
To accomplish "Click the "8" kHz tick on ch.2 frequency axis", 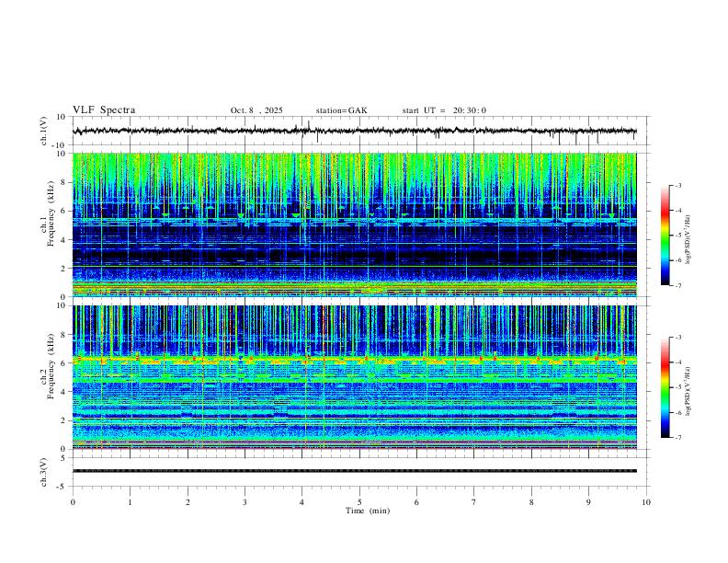I will point(64,335).
